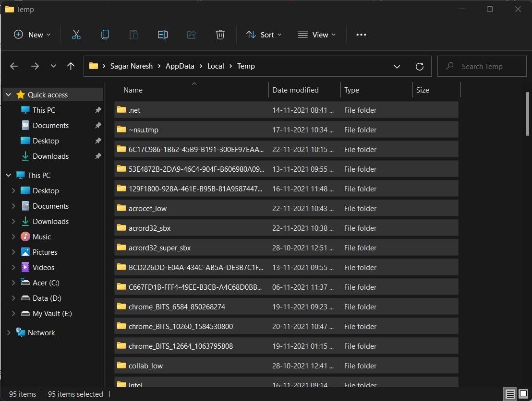The image size is (532, 401).
Task: Open the Sort menu
Action: tap(264, 35)
